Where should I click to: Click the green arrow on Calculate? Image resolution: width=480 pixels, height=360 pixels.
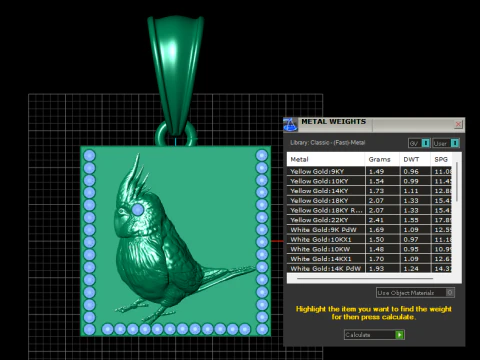(399, 334)
